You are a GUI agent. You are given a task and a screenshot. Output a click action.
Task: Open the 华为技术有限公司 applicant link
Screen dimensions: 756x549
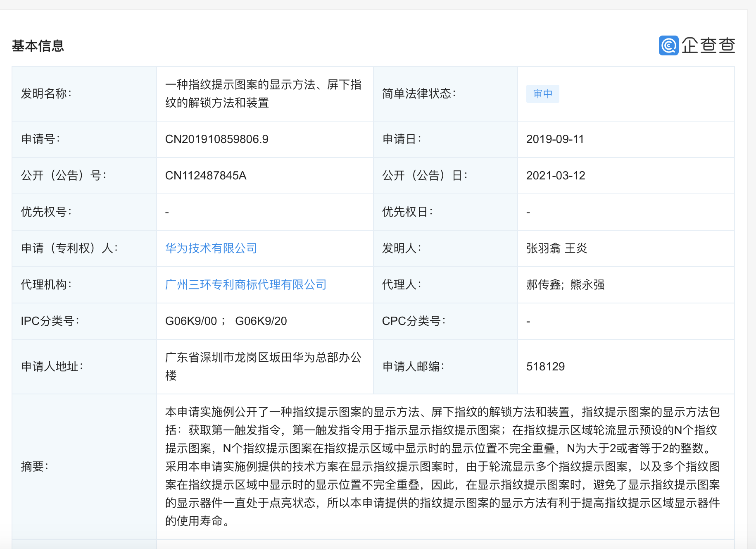211,248
